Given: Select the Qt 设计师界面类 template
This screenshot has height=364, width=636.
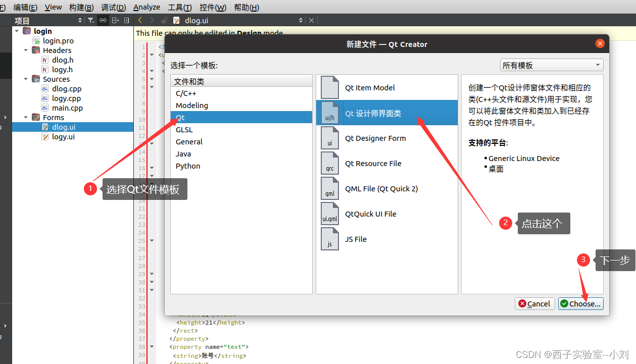Looking at the screenshot, I should [x=387, y=113].
